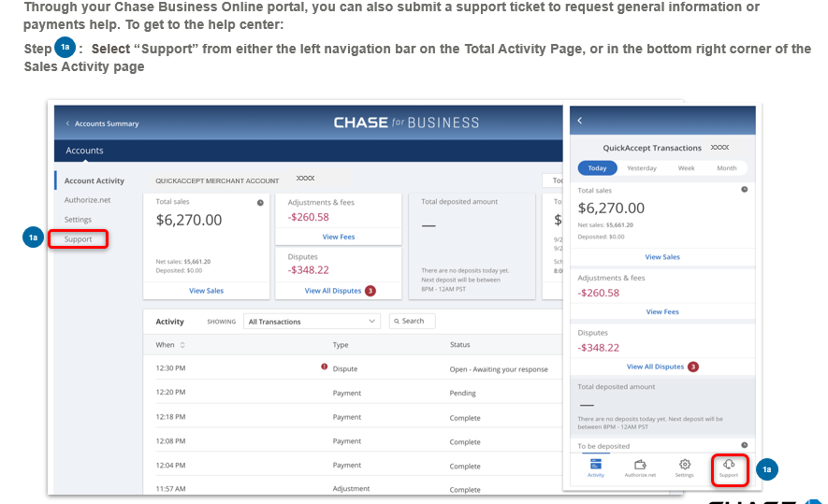Click the -$260.58 adjustments amount on desktop
Screen dimensions: 828x504
coord(309,218)
